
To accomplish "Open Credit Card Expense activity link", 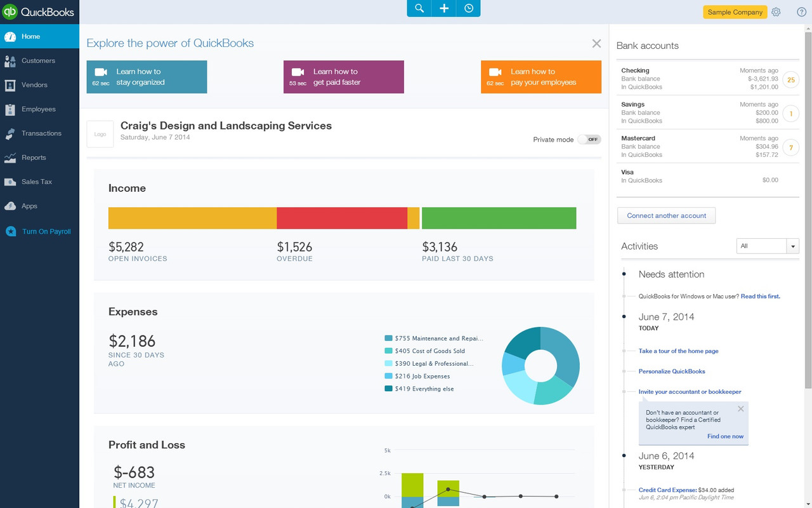I will [667, 490].
